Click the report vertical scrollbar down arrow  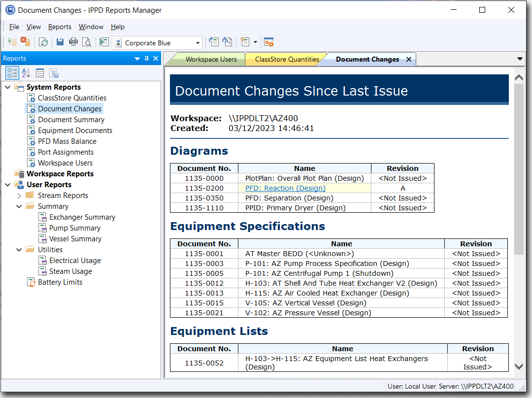coord(519,366)
